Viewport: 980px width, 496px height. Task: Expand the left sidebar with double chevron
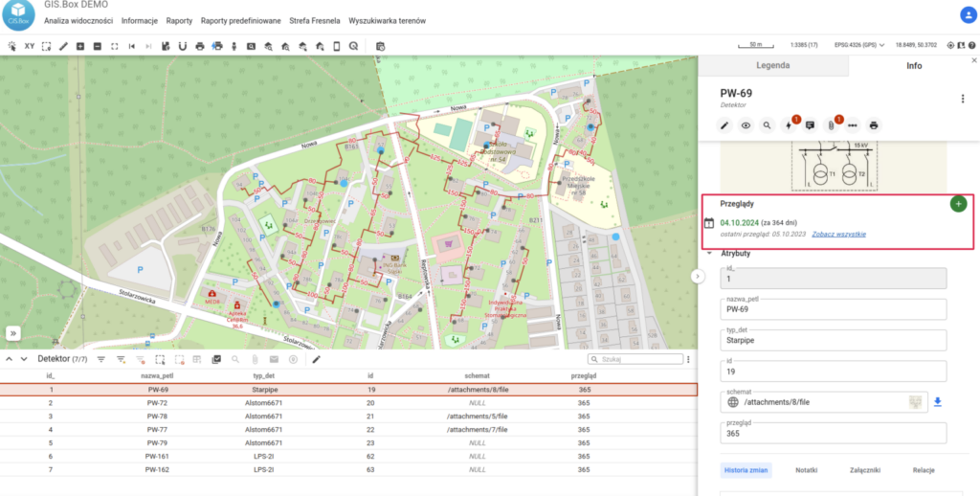[13, 332]
